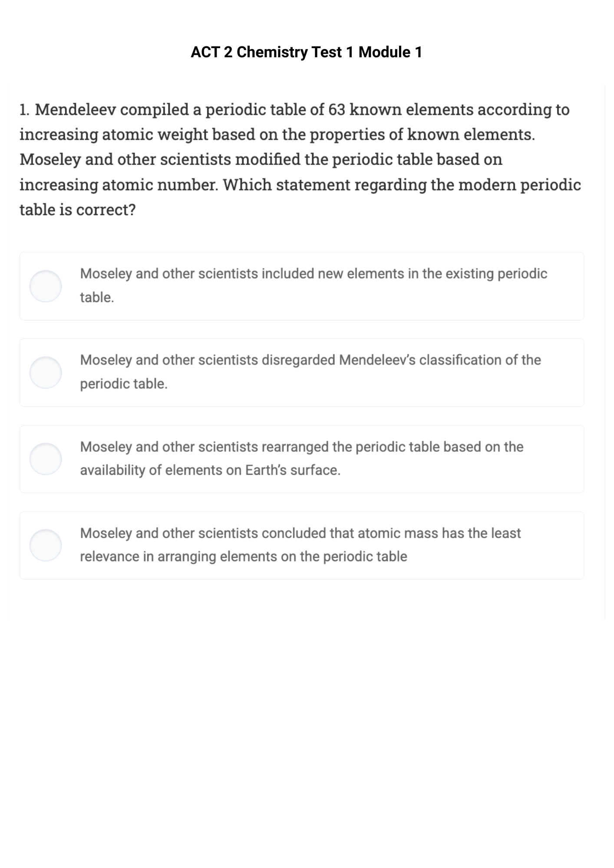Click the word 'Moseley' in the first option
614x868 pixels.
(107, 273)
